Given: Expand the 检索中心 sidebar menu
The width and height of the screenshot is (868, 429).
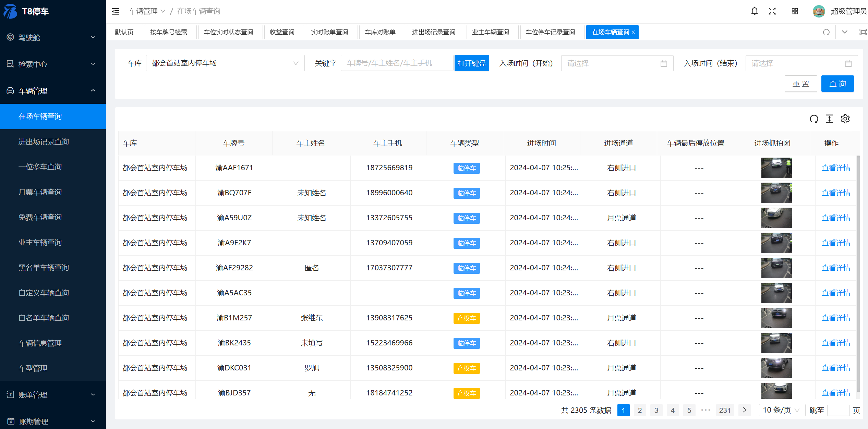Looking at the screenshot, I should pyautogui.click(x=53, y=64).
